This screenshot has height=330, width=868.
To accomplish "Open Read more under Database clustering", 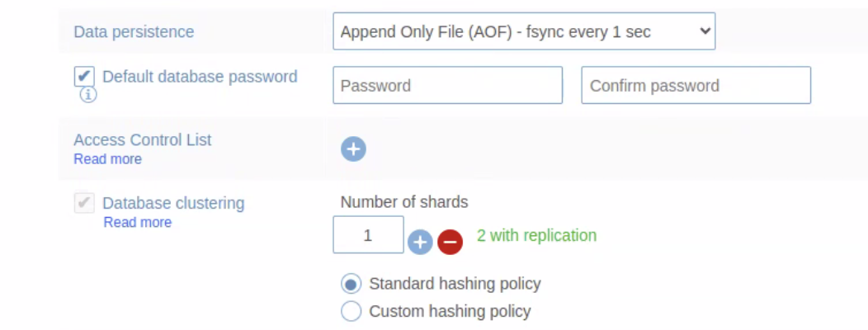I will click(x=137, y=223).
